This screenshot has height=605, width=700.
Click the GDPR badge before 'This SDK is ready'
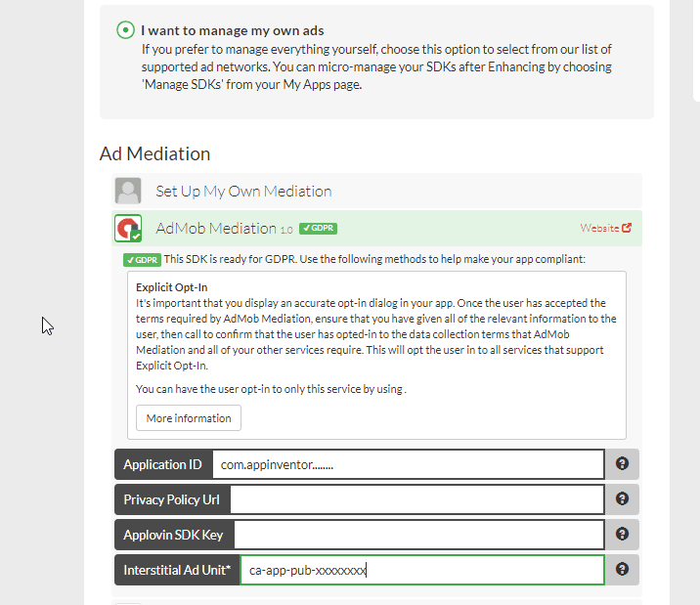[x=142, y=260]
